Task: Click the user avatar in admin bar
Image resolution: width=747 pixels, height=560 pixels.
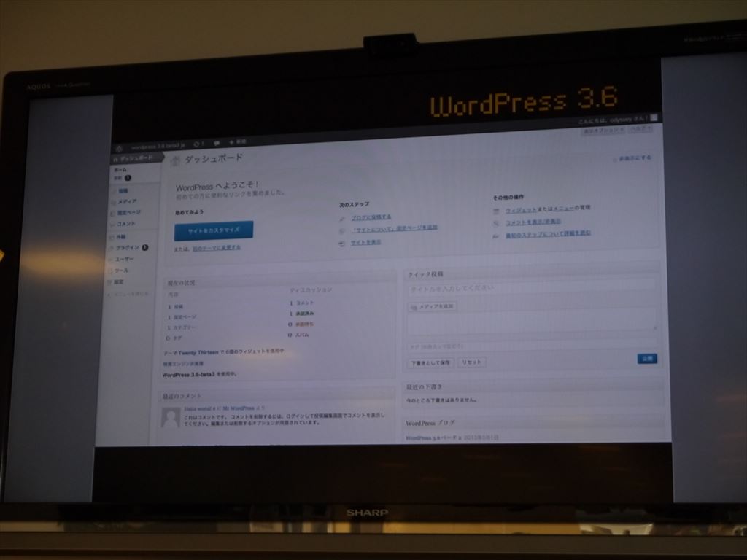Action: 654,117
